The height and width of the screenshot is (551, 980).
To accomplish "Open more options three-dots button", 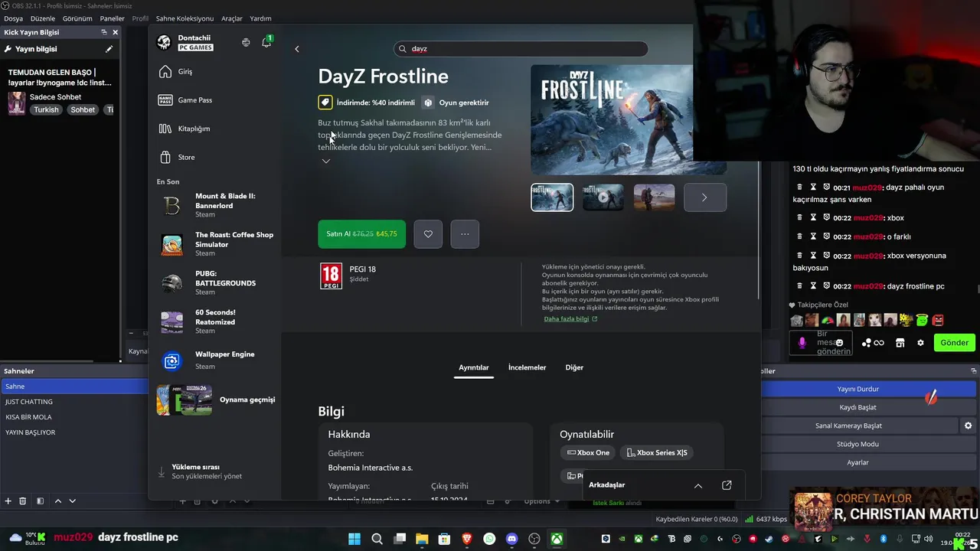I will tap(465, 234).
